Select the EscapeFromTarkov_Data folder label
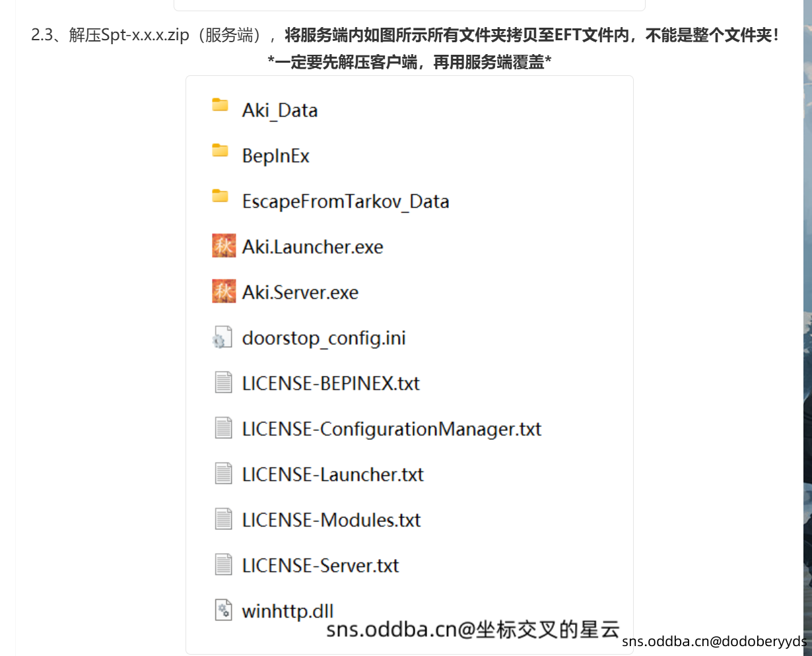 tap(346, 201)
